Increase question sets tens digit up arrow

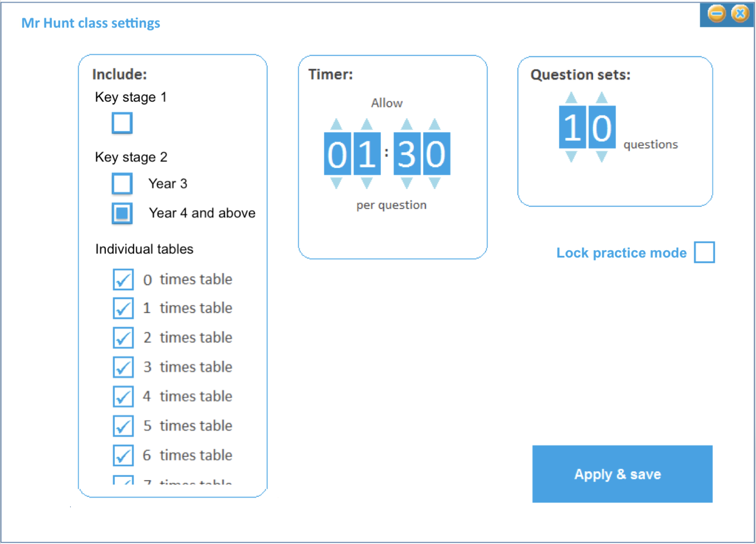point(571,98)
